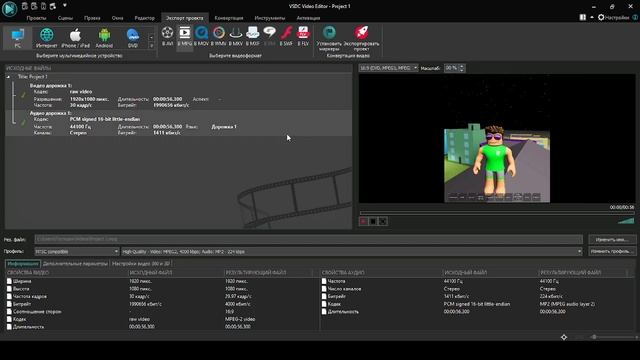Screen dimensions: 640x360
Task: Toggle green check of Видео дорожка 1
Action: pos(23,95)
